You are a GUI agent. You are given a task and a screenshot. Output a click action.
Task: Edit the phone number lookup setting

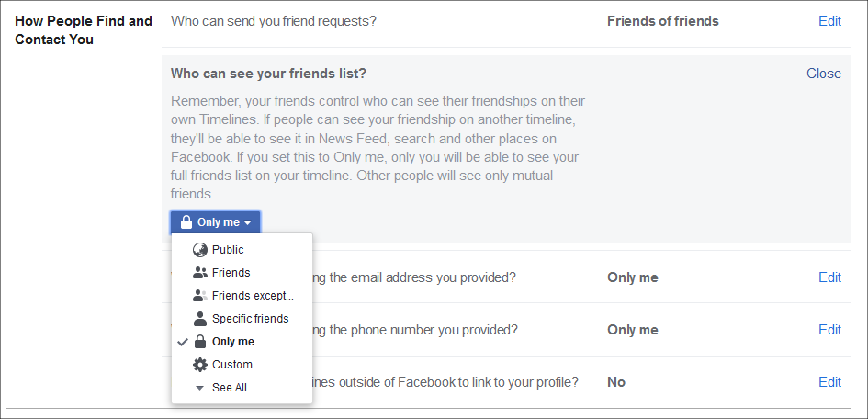point(829,330)
